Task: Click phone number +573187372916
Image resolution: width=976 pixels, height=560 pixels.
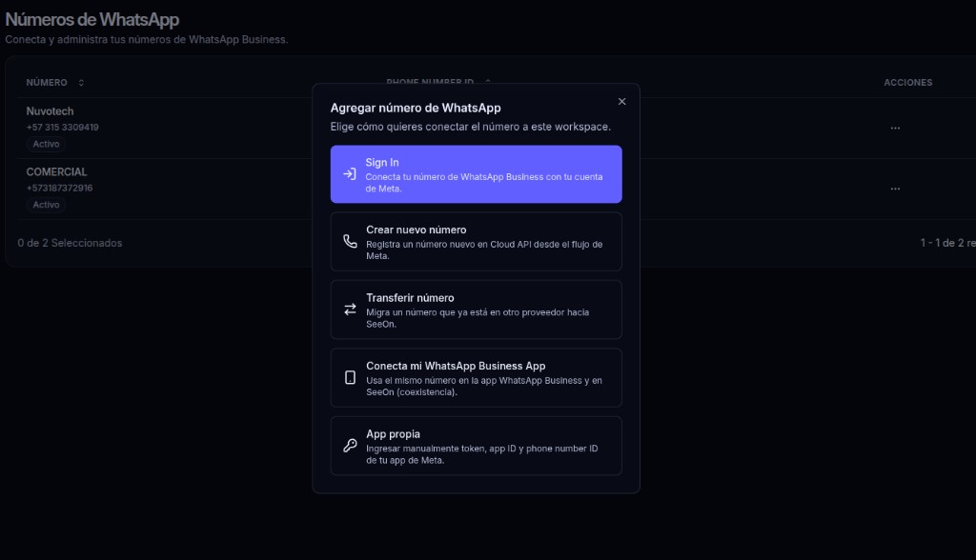Action: pos(59,188)
